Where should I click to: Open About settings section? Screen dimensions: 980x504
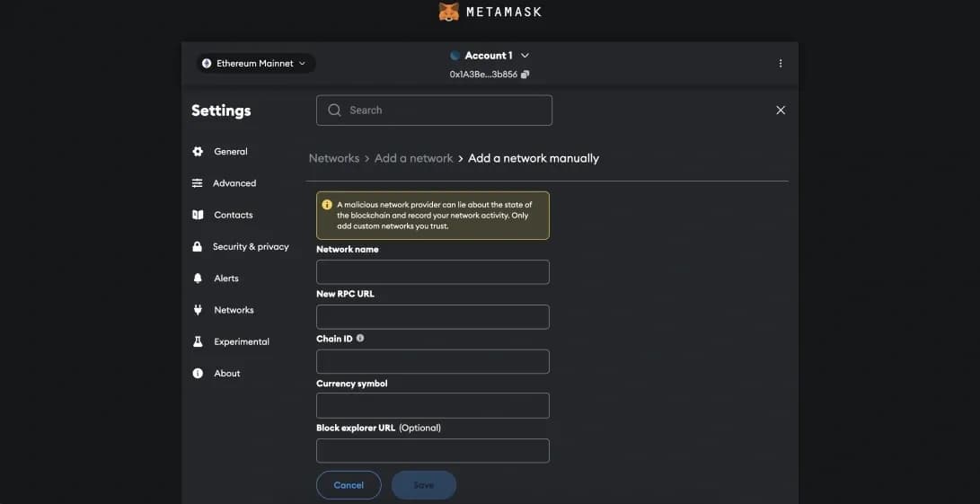tap(227, 374)
